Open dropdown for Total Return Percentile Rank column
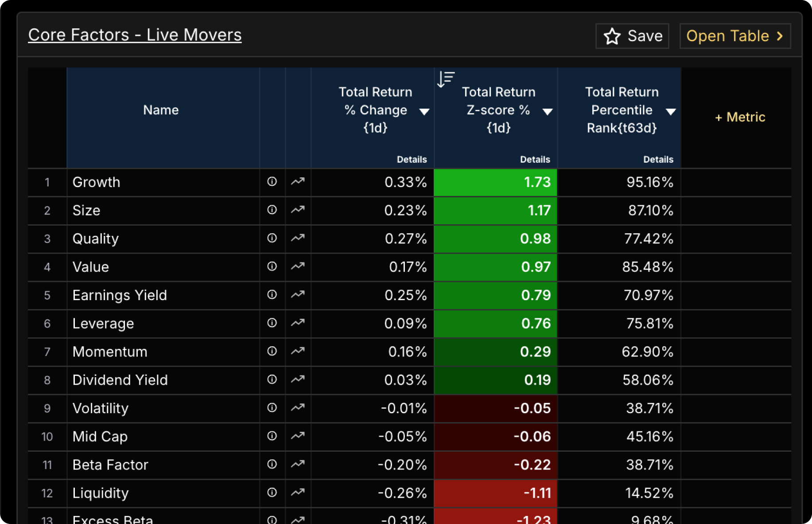 pos(671,112)
